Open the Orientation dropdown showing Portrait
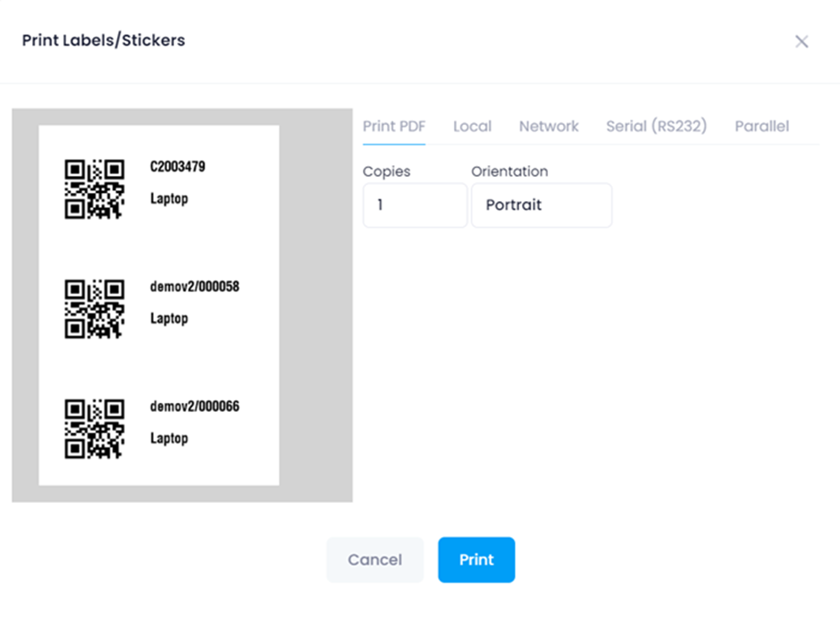Image resolution: width=840 pixels, height=637 pixels. click(x=542, y=205)
